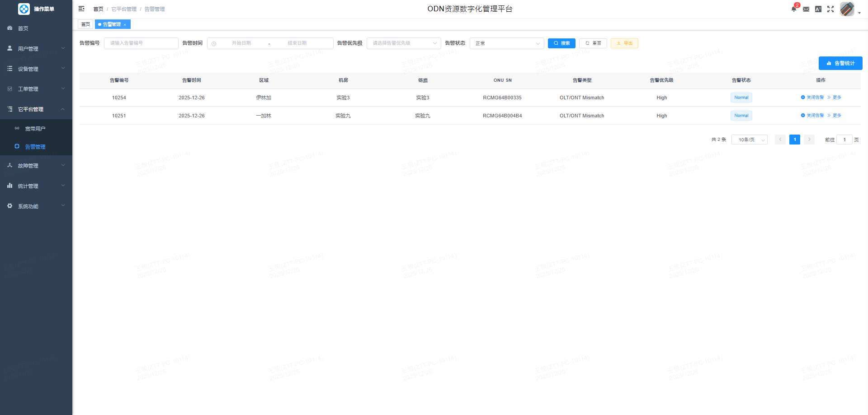Image resolution: width=868 pixels, height=415 pixels.
Task: Expand the 告警优先级 dropdown
Action: 403,43
